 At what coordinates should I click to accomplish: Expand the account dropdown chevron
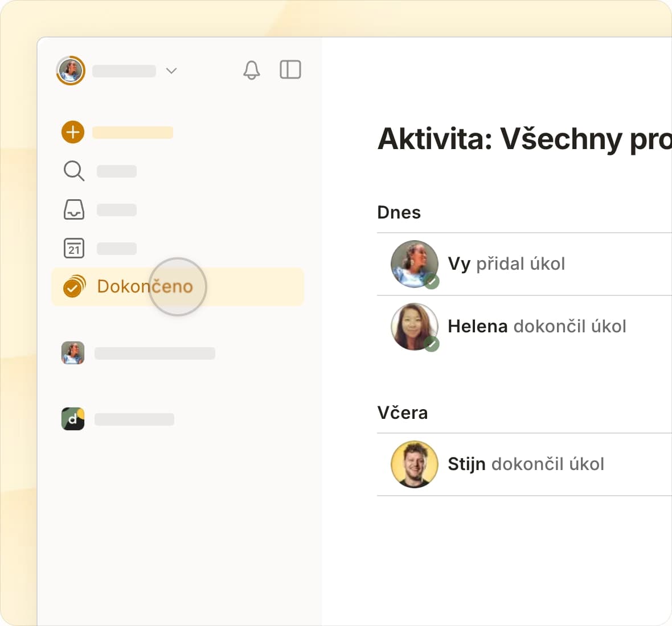coord(171,71)
